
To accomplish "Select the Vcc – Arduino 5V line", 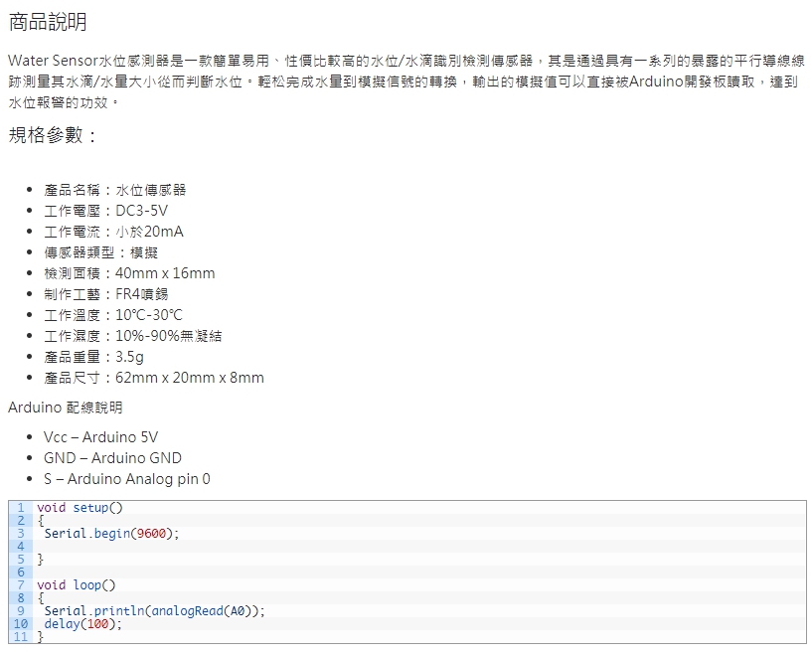I will (x=100, y=437).
